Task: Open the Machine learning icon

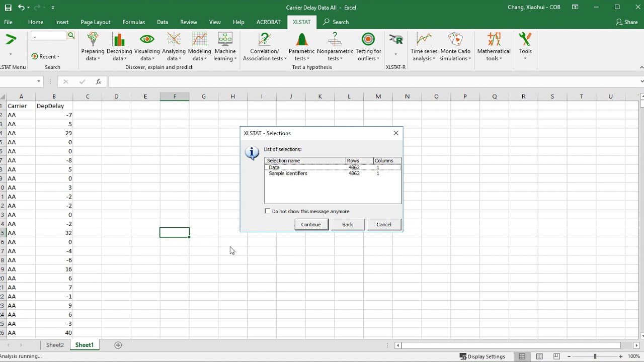Action: pyautogui.click(x=225, y=39)
